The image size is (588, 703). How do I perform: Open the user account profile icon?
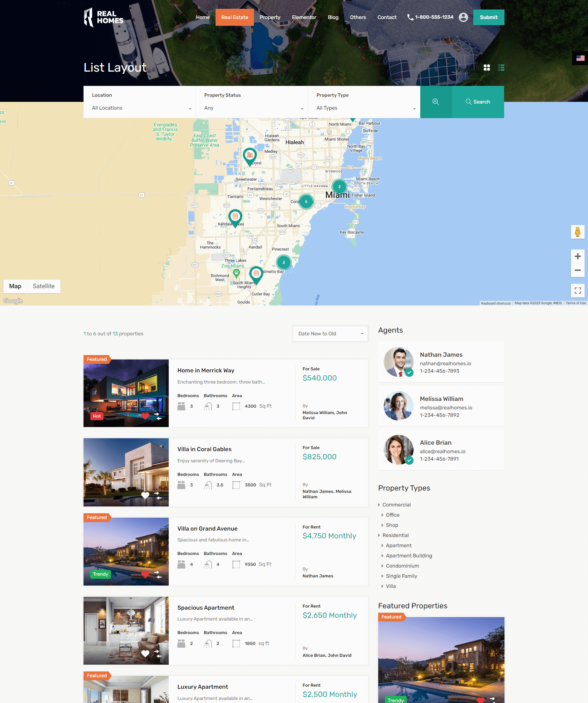[x=463, y=17]
